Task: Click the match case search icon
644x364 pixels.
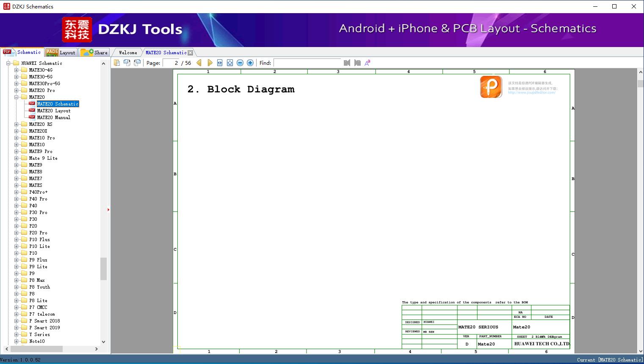Action: pyautogui.click(x=368, y=63)
